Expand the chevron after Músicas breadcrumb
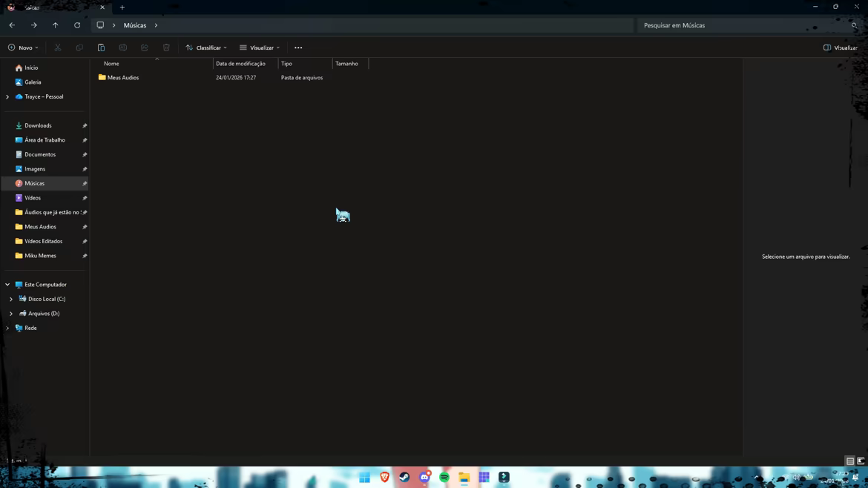The height and width of the screenshot is (488, 868). click(156, 25)
